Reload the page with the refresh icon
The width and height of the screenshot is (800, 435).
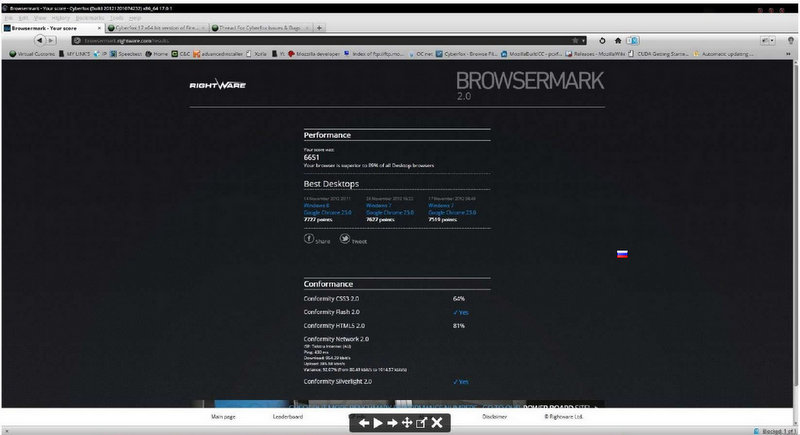tap(602, 40)
